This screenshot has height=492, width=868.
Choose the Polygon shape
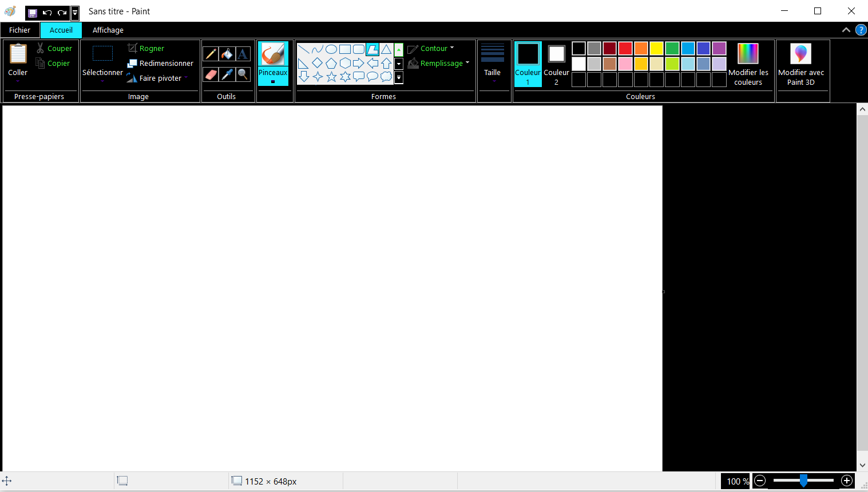point(372,49)
